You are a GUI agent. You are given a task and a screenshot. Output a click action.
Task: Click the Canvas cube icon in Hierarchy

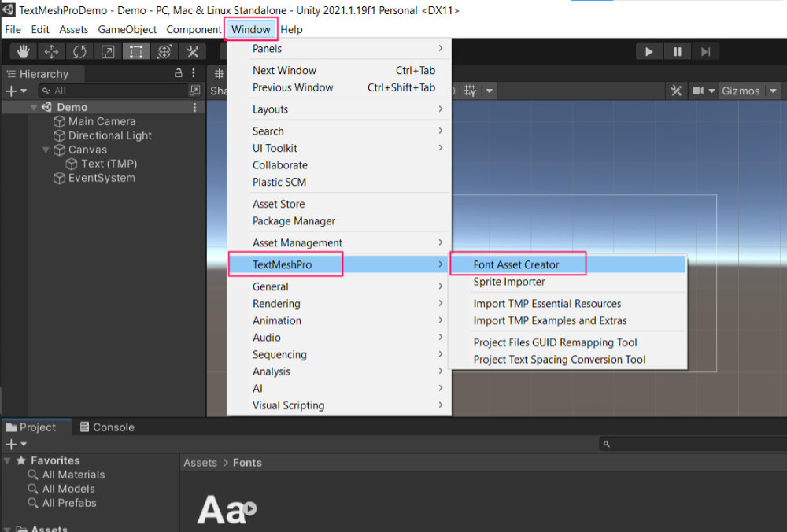coord(60,150)
